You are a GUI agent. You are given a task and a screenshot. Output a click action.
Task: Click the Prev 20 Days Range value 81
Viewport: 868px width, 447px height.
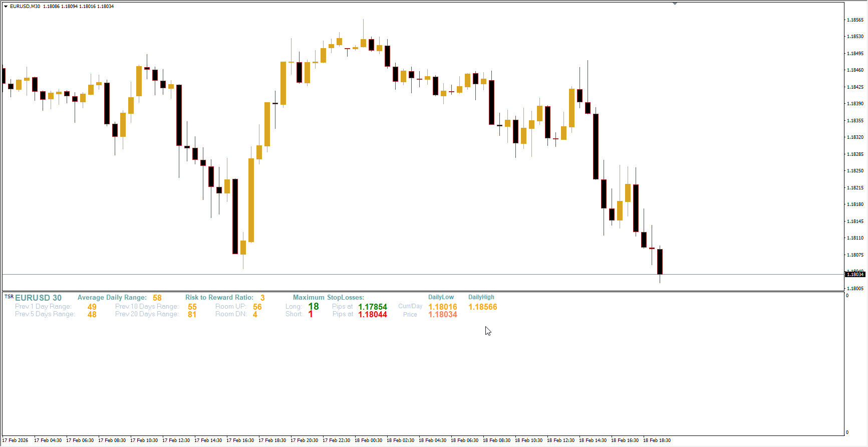[192, 315]
